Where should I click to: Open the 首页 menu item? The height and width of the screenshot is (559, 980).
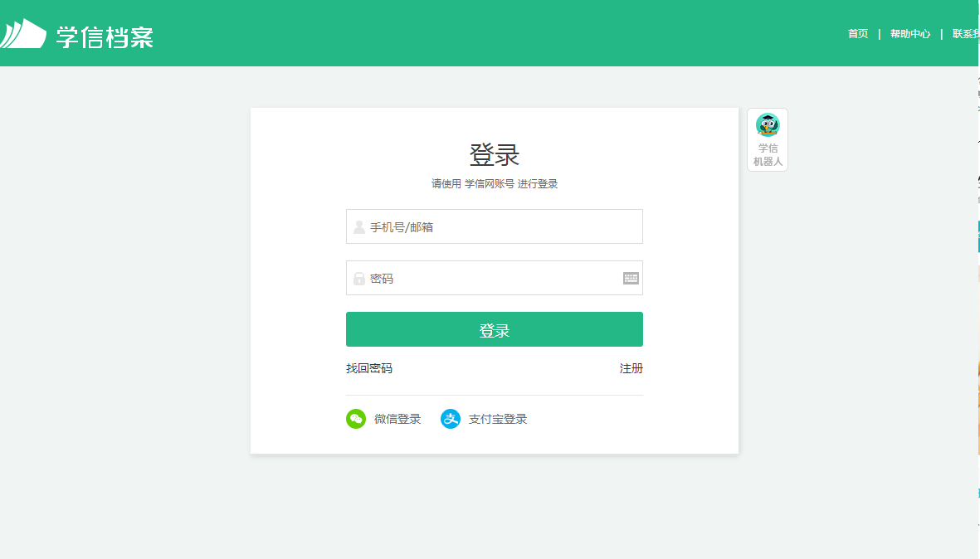click(857, 34)
